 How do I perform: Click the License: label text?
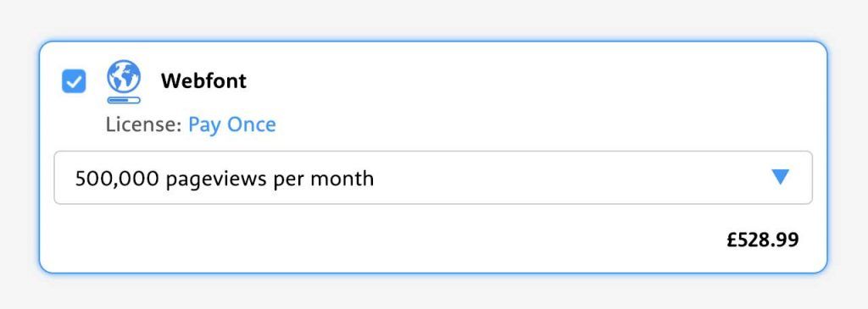(x=144, y=124)
